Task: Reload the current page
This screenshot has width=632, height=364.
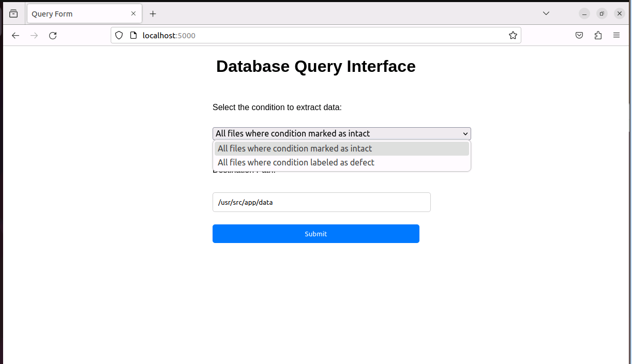Action: coord(53,36)
